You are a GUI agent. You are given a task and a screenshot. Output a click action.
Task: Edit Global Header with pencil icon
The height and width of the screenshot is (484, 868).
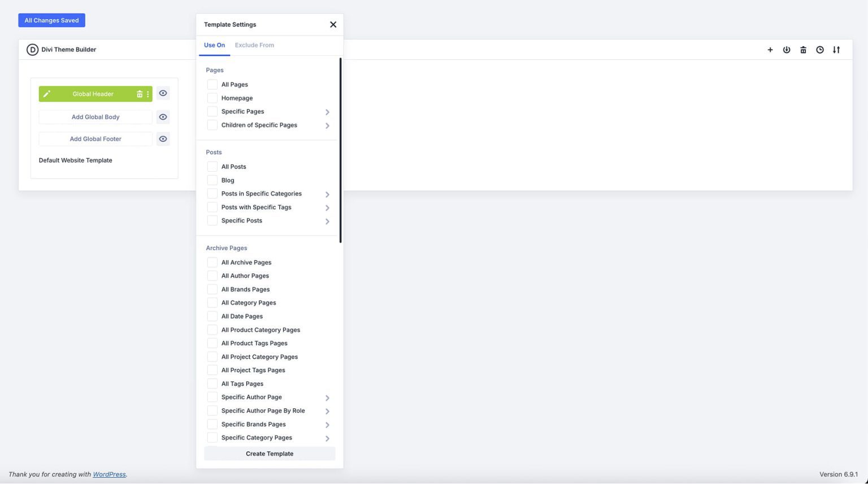tap(47, 94)
